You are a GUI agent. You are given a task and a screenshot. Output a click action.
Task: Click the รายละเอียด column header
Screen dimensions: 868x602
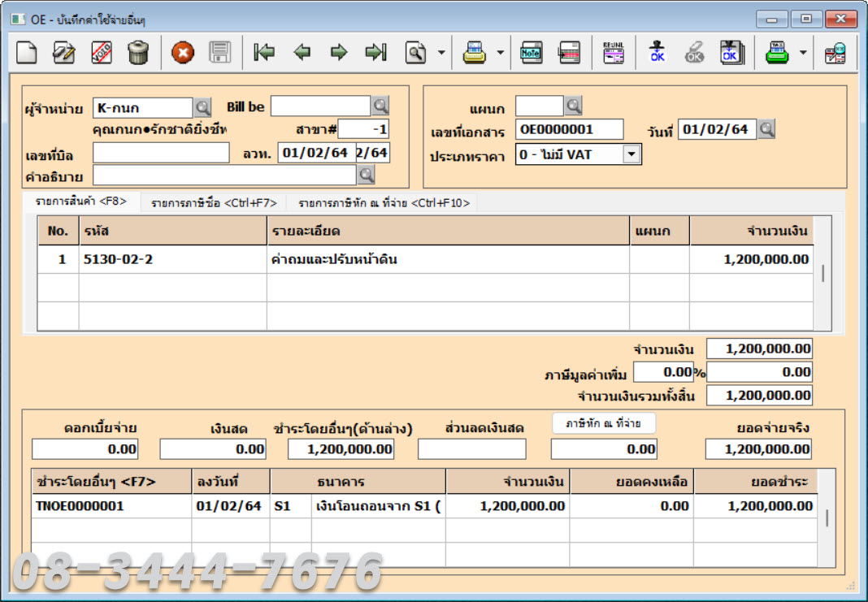click(x=448, y=231)
